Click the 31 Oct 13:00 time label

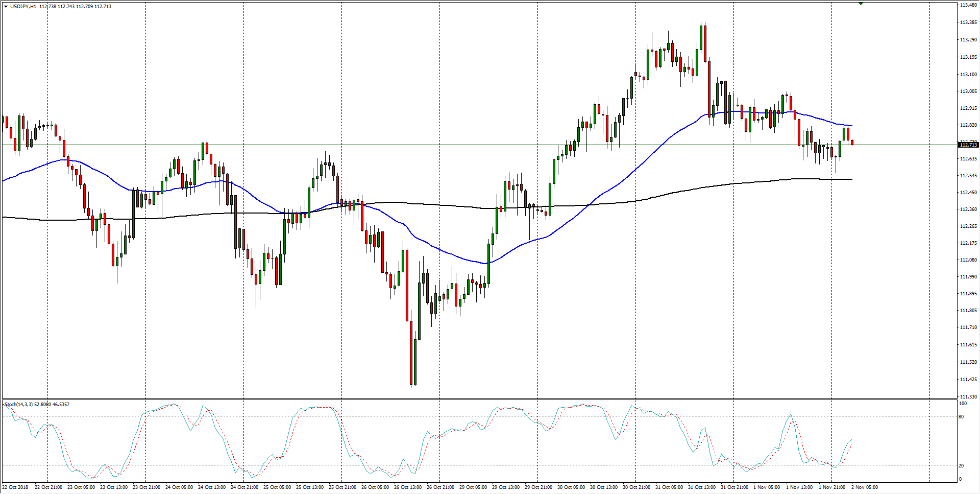click(701, 487)
